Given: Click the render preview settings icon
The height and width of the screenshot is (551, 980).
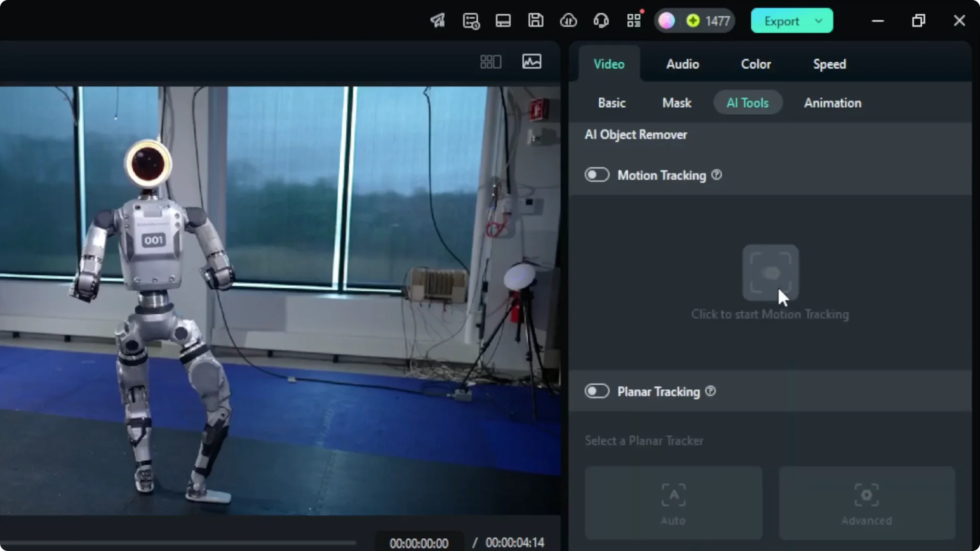Looking at the screenshot, I should click(x=470, y=20).
